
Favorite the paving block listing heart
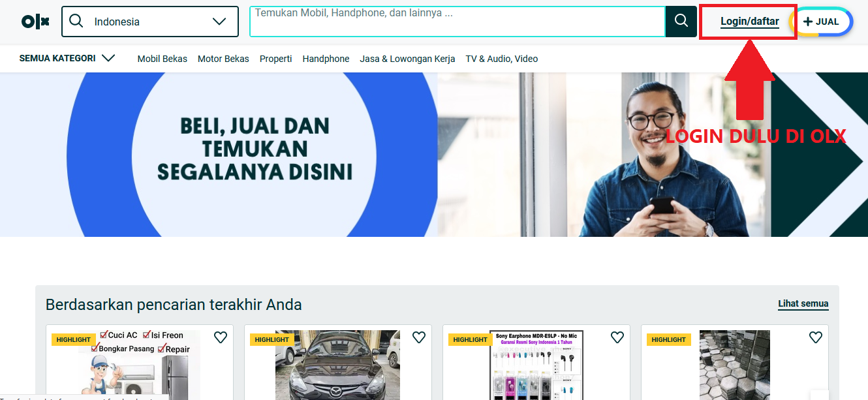click(x=816, y=337)
